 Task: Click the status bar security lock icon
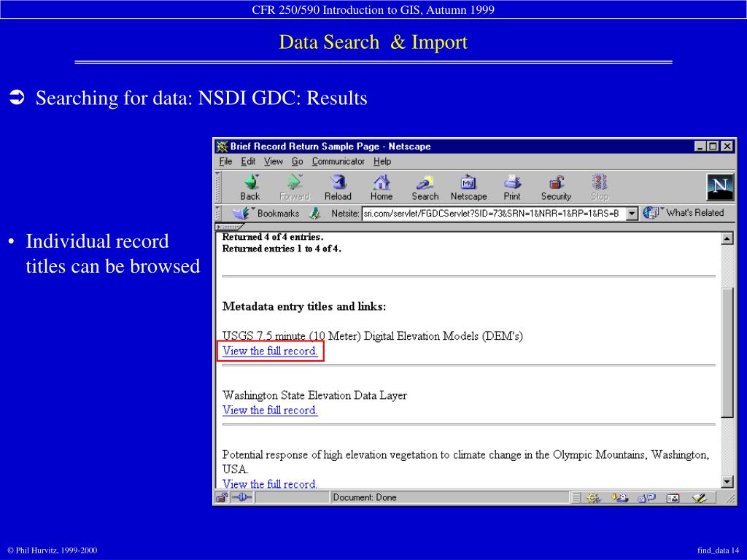222,497
